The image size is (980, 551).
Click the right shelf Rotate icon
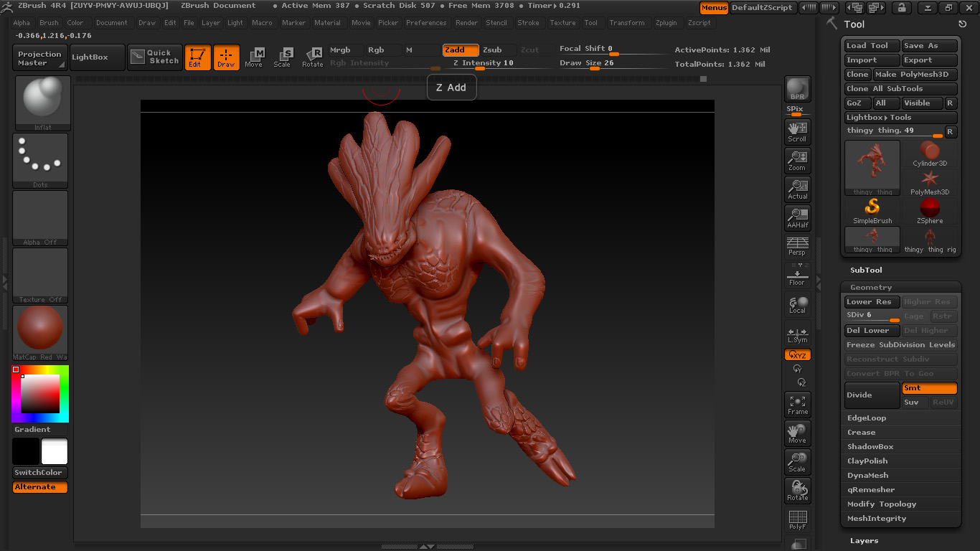click(x=797, y=491)
